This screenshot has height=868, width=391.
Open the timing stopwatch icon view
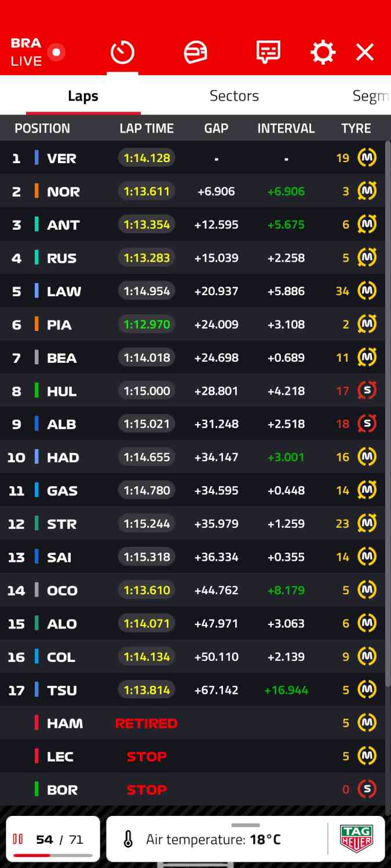(x=122, y=53)
